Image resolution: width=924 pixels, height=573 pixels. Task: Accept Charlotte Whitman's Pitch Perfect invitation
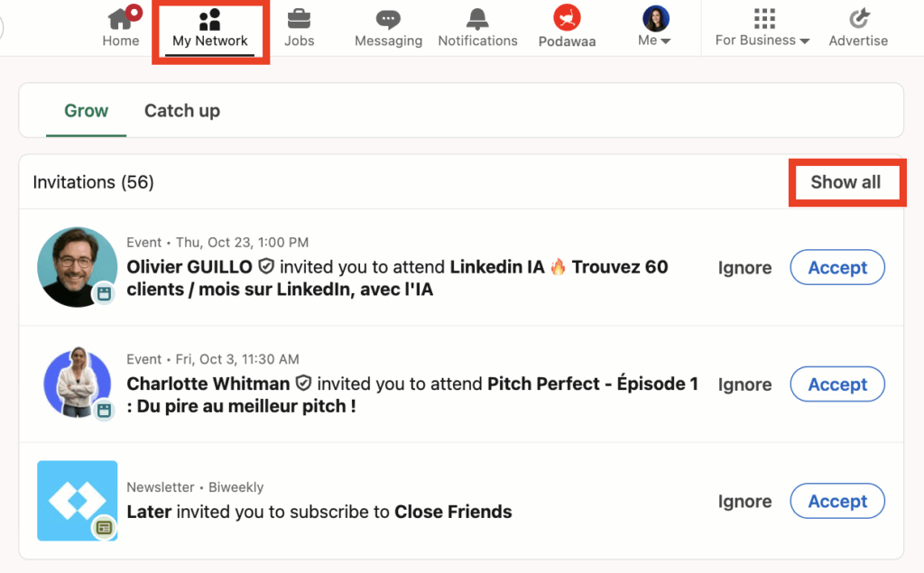coord(837,384)
